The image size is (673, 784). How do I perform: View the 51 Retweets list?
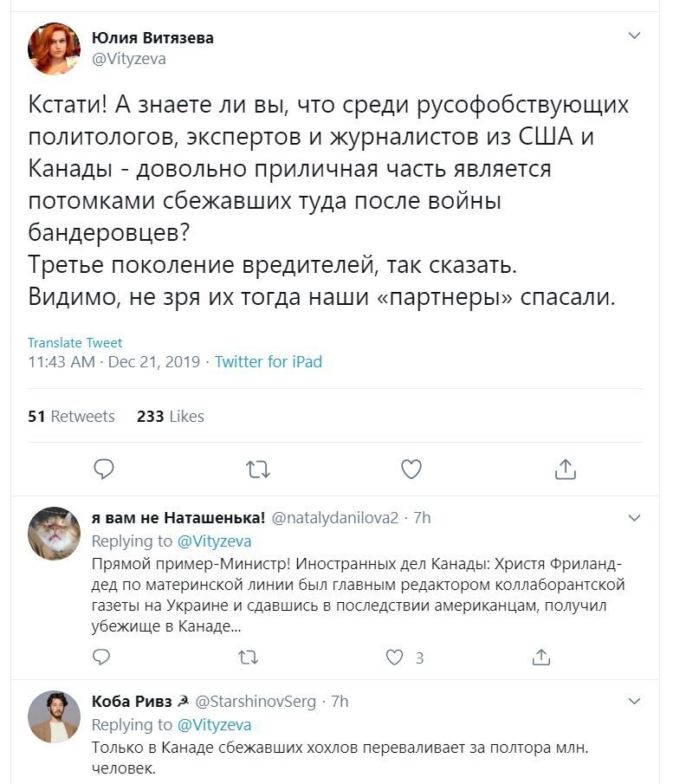pos(71,416)
